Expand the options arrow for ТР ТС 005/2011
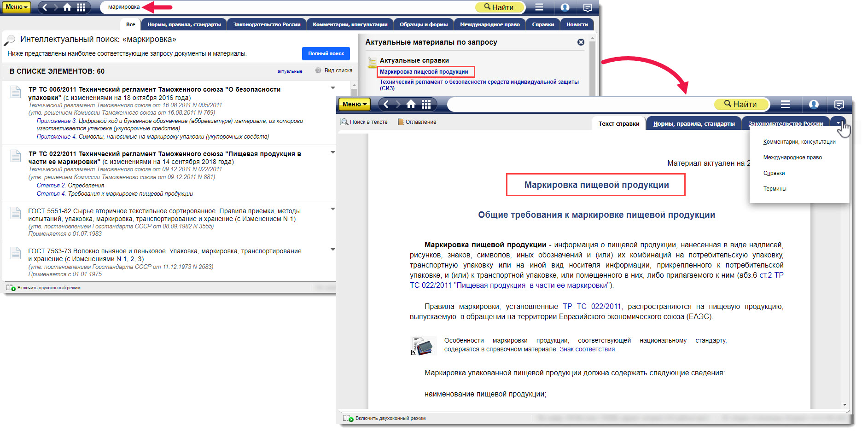 [332, 87]
